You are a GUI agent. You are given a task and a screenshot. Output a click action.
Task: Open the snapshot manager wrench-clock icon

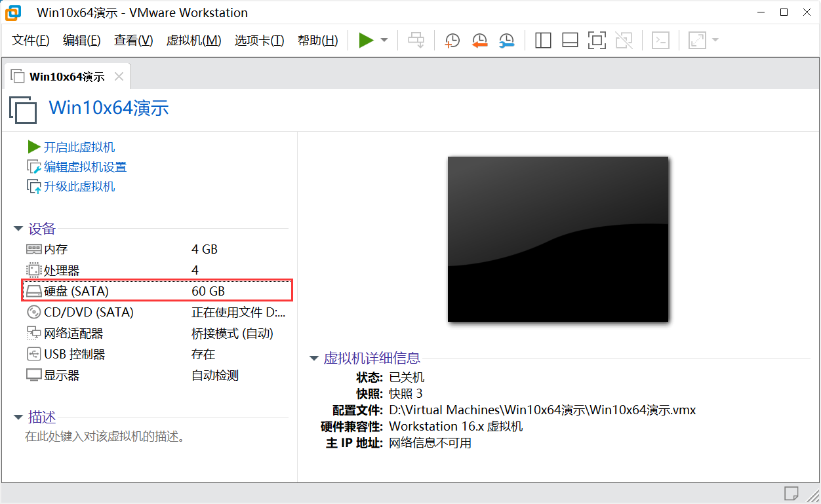506,41
